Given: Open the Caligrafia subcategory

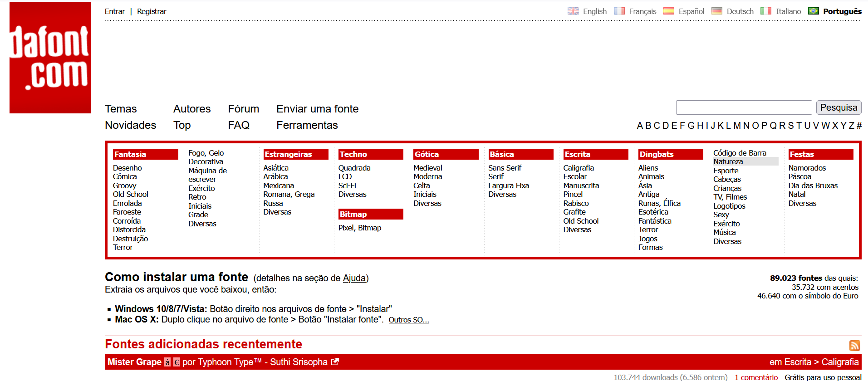Looking at the screenshot, I should pyautogui.click(x=579, y=168).
